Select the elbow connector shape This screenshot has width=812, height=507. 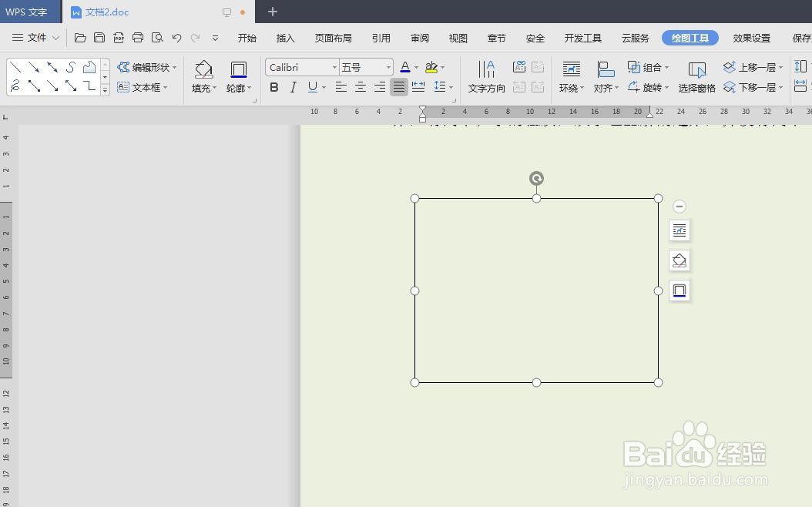click(89, 86)
